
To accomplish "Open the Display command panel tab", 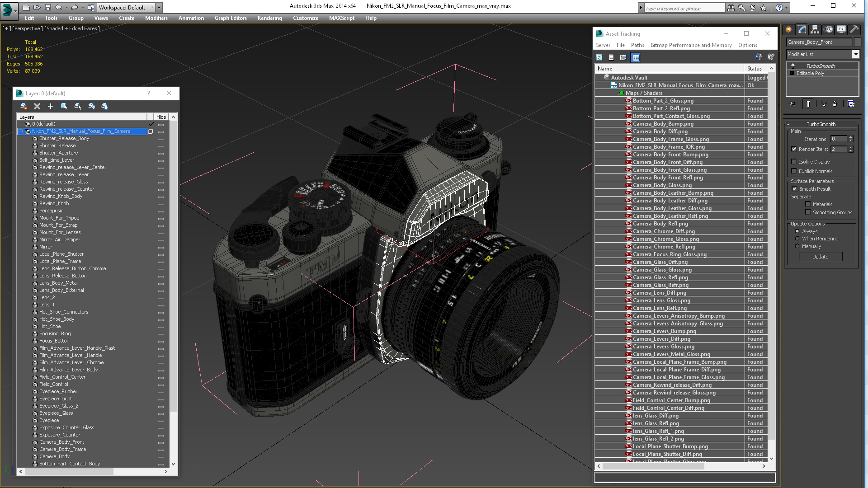I will (x=841, y=29).
